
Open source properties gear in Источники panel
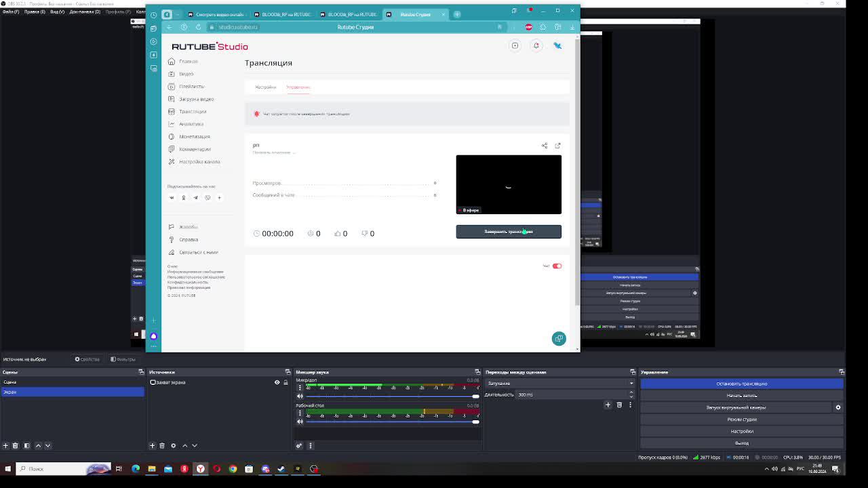click(173, 445)
